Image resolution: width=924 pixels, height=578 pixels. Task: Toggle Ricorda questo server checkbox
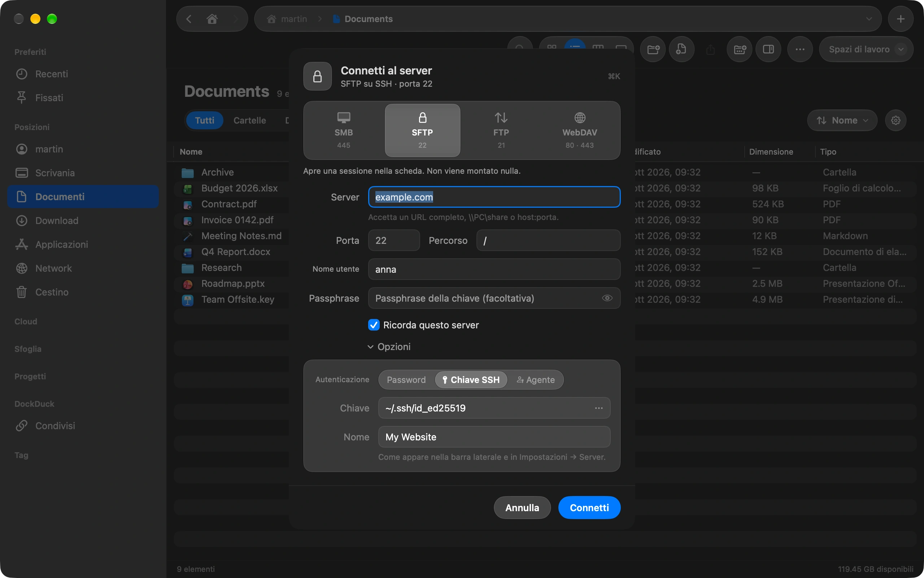coord(374,325)
